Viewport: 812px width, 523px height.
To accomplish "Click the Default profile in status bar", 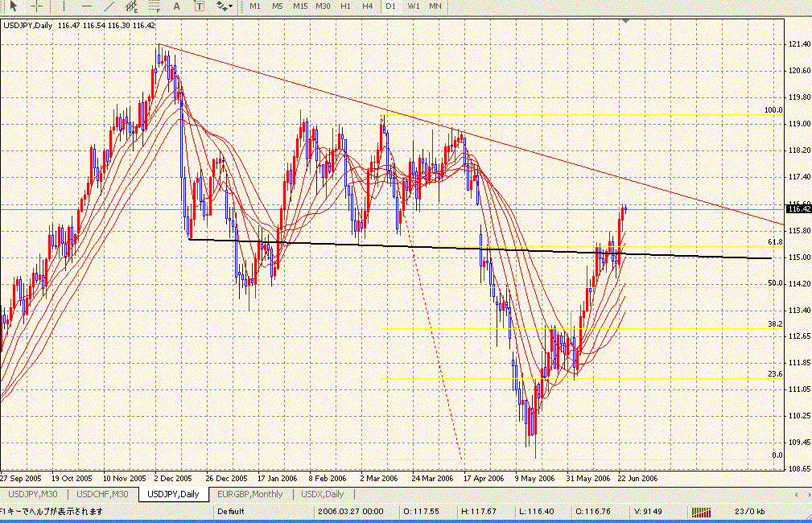I will (230, 511).
